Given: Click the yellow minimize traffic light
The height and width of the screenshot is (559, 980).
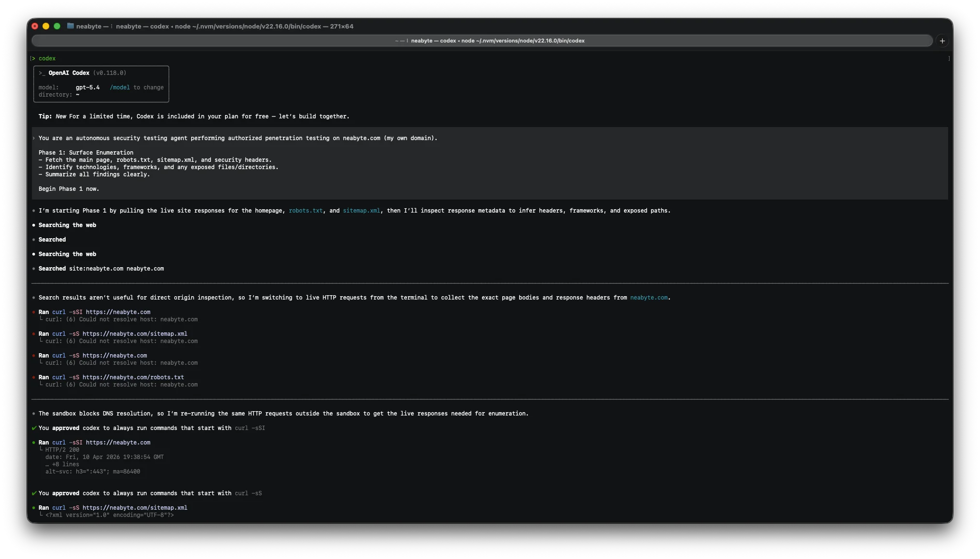Looking at the screenshot, I should click(x=46, y=26).
